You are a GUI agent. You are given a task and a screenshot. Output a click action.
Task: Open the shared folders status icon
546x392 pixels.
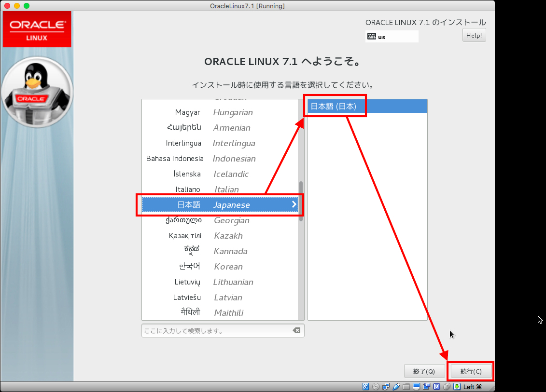pos(406,387)
